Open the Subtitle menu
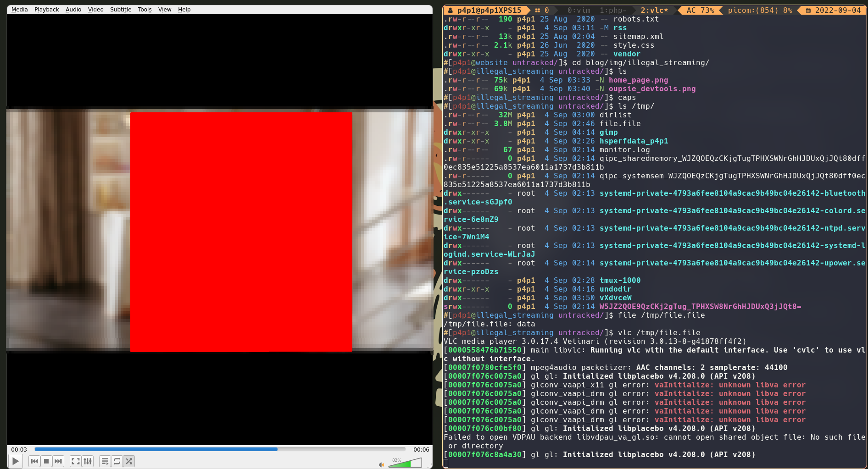Screen dimensions: 868x469 point(121,9)
